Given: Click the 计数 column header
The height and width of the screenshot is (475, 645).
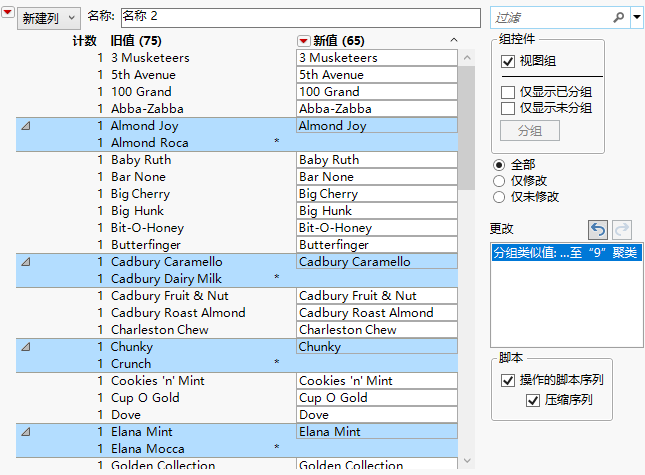Looking at the screenshot, I should pyautogui.click(x=84, y=41).
